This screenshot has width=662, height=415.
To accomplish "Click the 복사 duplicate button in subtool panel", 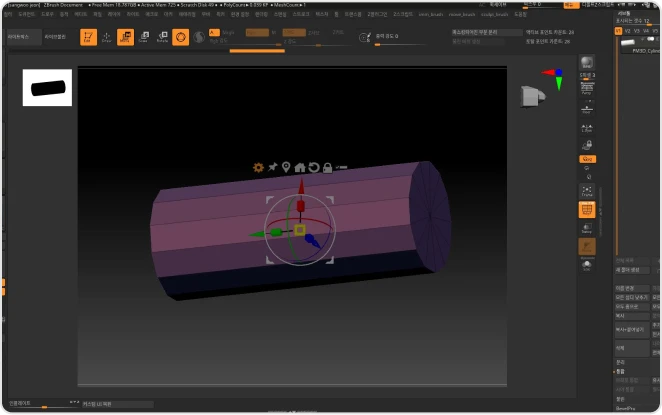I will point(632,316).
